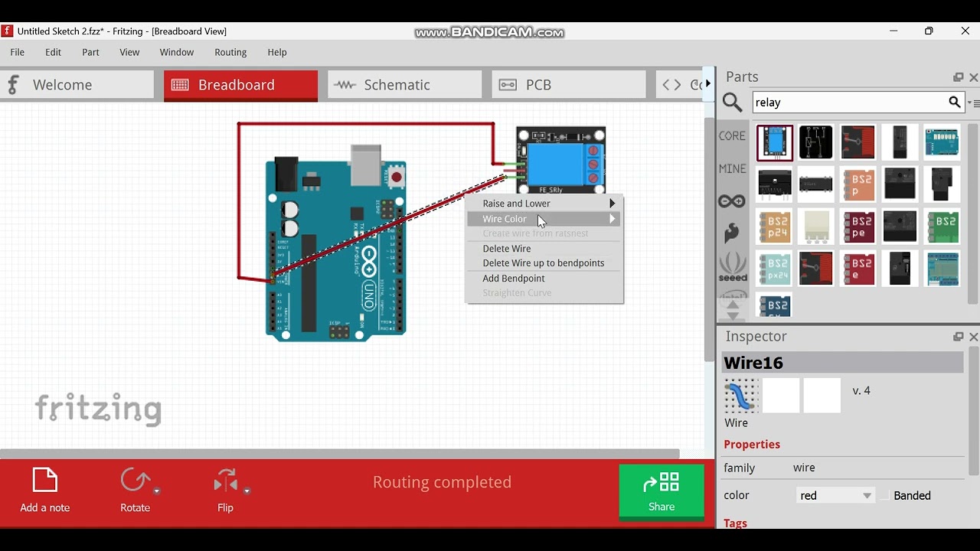
Task: Open the Wire Color submenu
Action: tap(544, 219)
